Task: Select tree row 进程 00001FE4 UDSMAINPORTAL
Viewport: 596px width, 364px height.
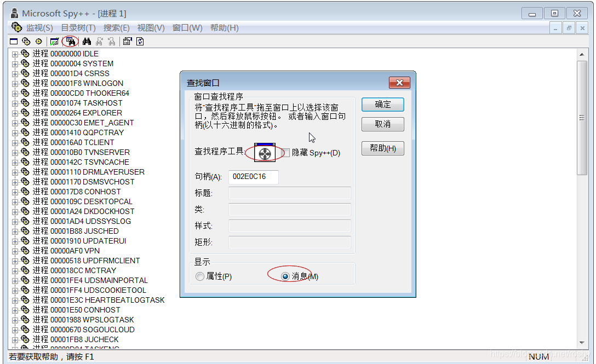Action: coord(90,280)
